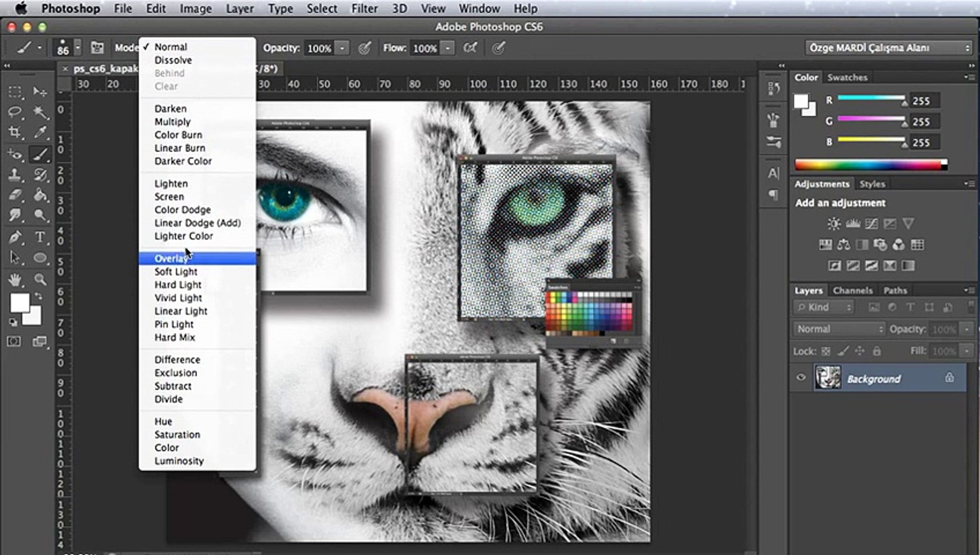
Task: Select the Crop tool
Action: (x=15, y=133)
